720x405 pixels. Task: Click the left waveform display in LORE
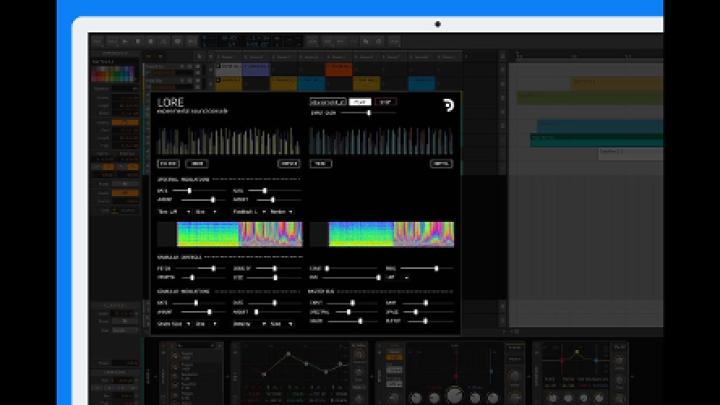[229, 141]
